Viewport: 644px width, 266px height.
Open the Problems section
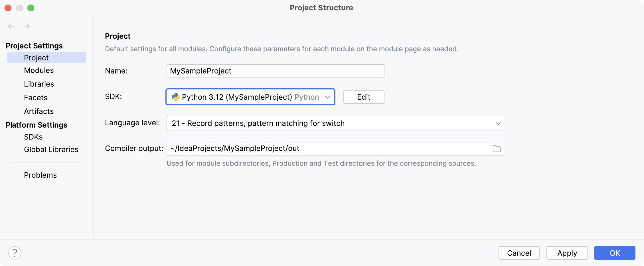pos(40,175)
